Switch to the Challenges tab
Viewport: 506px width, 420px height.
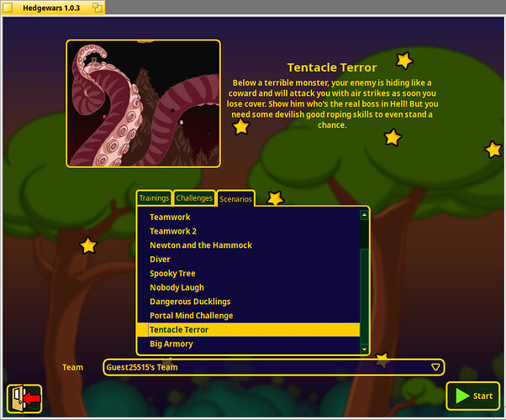click(x=194, y=198)
